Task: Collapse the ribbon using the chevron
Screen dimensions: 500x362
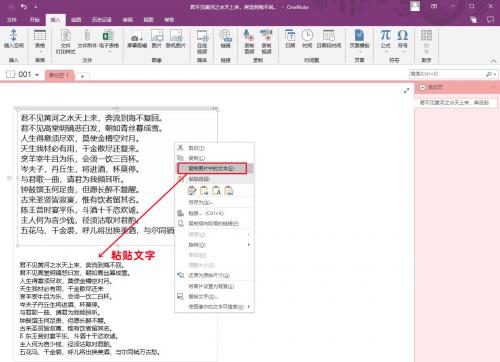Action: point(493,61)
